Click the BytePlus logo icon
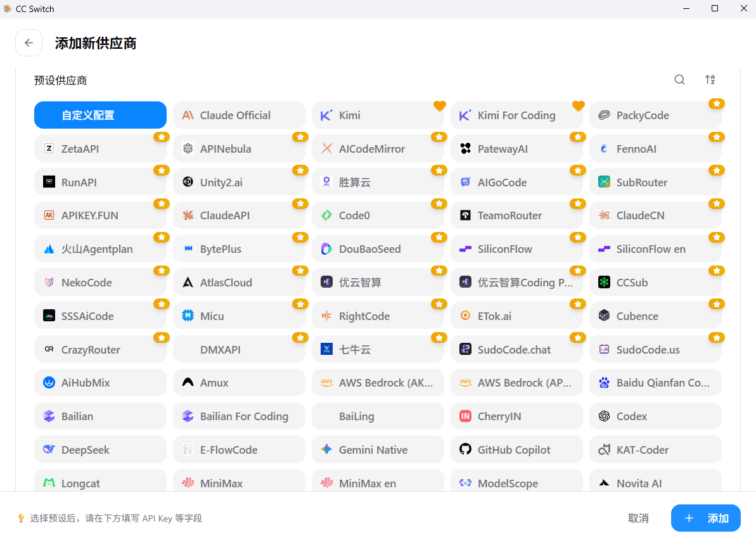756x538 pixels. tap(188, 249)
